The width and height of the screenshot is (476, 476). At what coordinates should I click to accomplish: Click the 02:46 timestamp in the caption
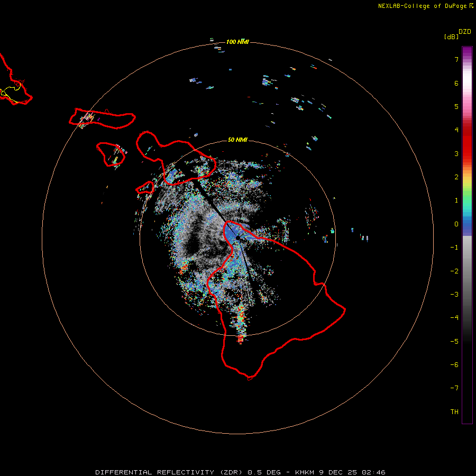click(373, 472)
